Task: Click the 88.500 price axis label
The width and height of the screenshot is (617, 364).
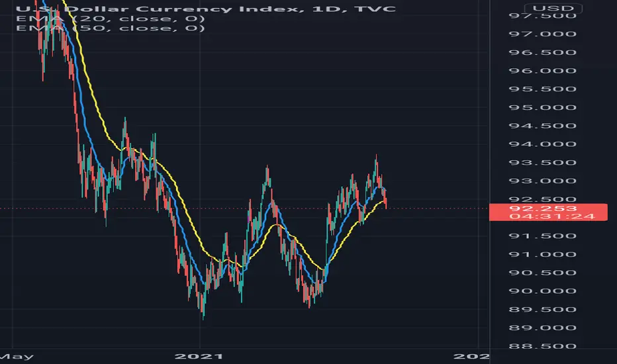Action: (x=543, y=346)
